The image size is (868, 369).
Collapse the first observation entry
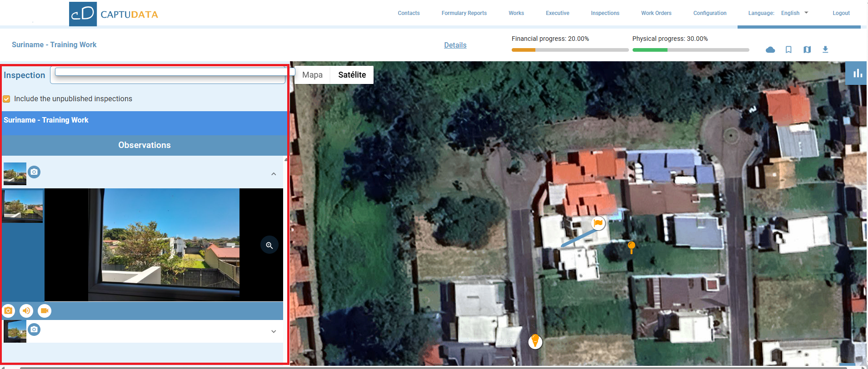point(274,174)
